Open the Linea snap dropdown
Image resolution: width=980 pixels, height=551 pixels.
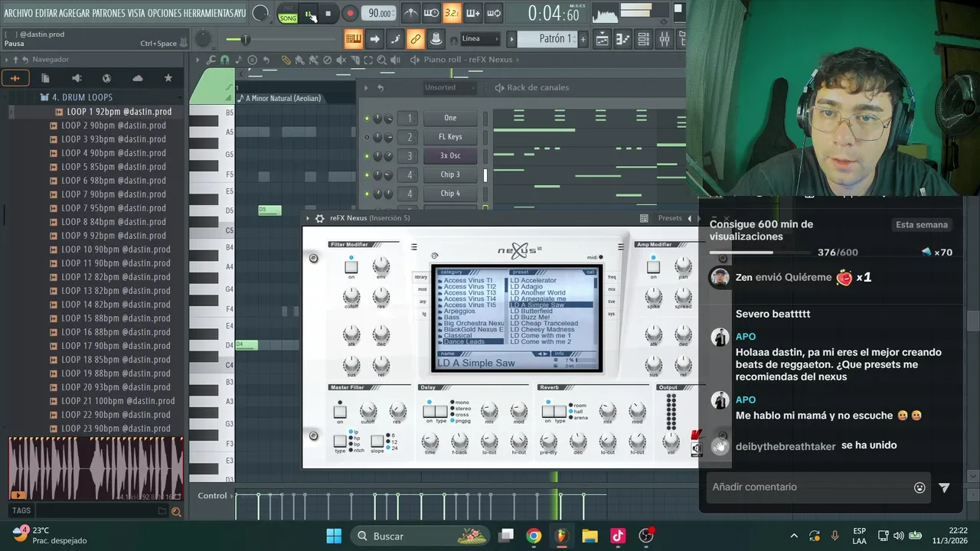point(480,39)
